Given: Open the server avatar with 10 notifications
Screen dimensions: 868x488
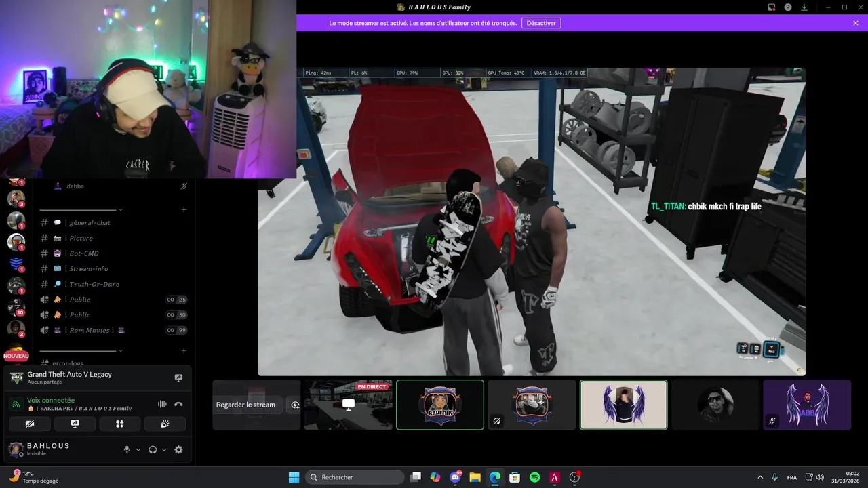Looking at the screenshot, I should click(x=16, y=307).
